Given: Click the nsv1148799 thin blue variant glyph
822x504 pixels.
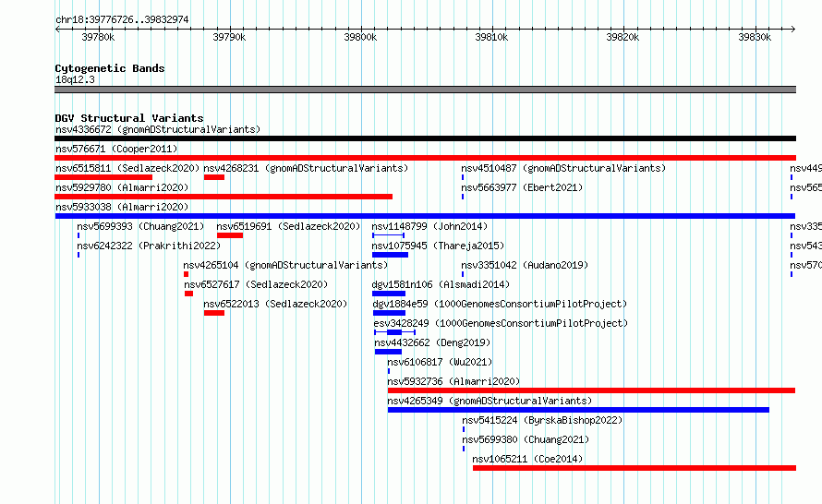Looking at the screenshot, I should (388, 235).
